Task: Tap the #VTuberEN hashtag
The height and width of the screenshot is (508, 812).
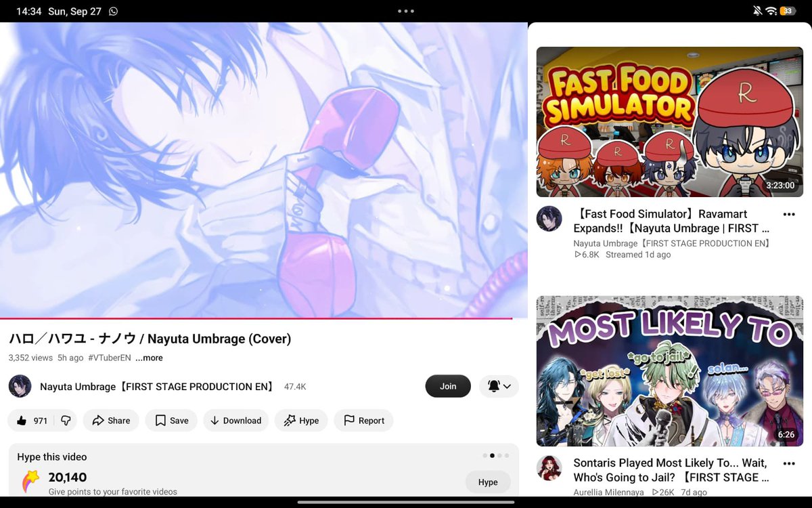Action: click(x=109, y=358)
